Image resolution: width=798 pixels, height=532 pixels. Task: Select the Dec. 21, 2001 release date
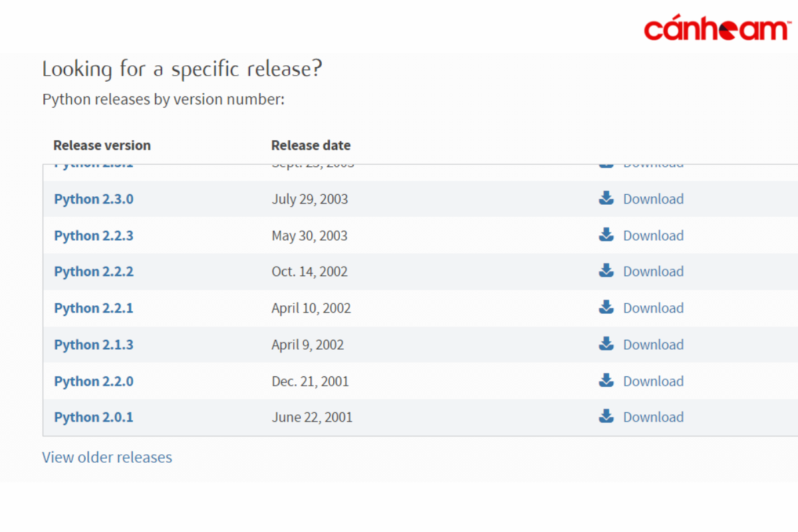(310, 381)
